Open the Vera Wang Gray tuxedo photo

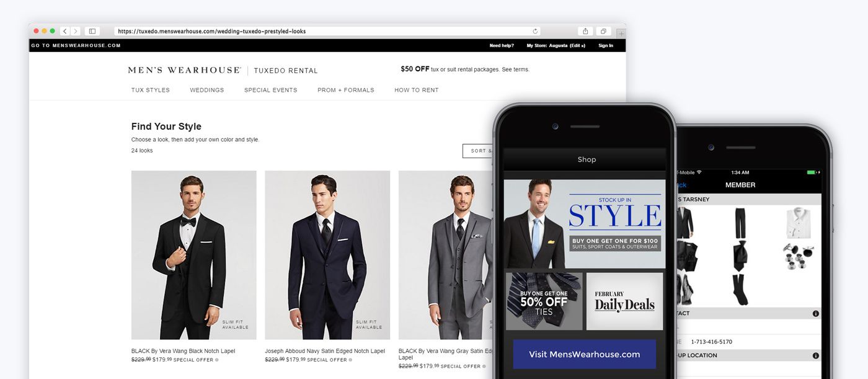coord(446,255)
